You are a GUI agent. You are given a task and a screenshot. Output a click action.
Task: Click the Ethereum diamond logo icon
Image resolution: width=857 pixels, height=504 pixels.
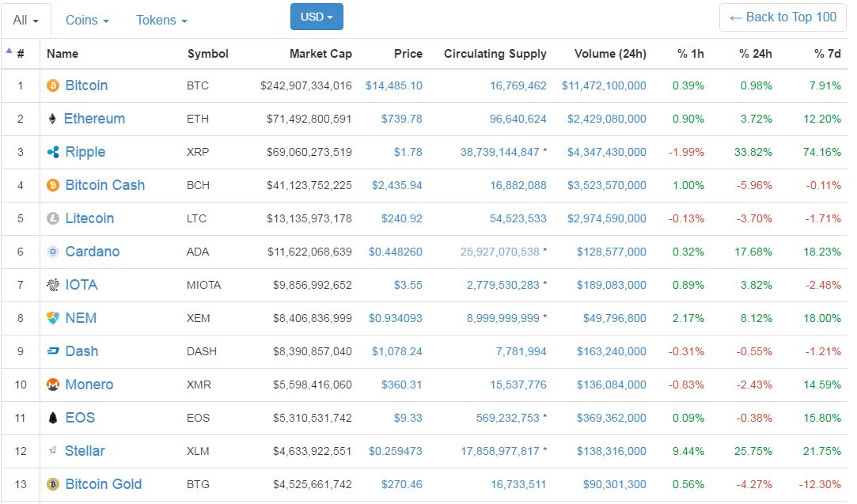click(52, 119)
